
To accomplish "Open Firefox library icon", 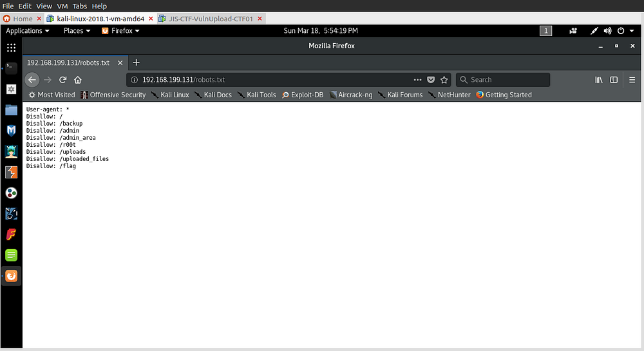I will pos(598,80).
